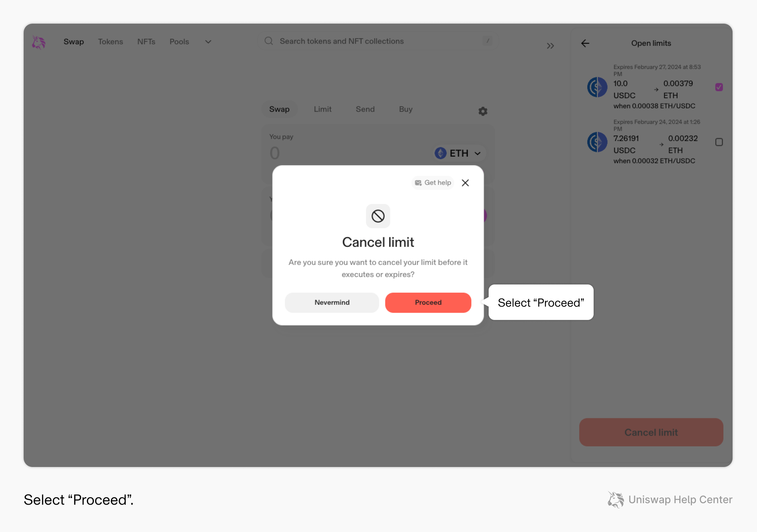Screen dimensions: 757x532
Task: Click USDC token icon of 7.26191 limit
Action: 597,142
